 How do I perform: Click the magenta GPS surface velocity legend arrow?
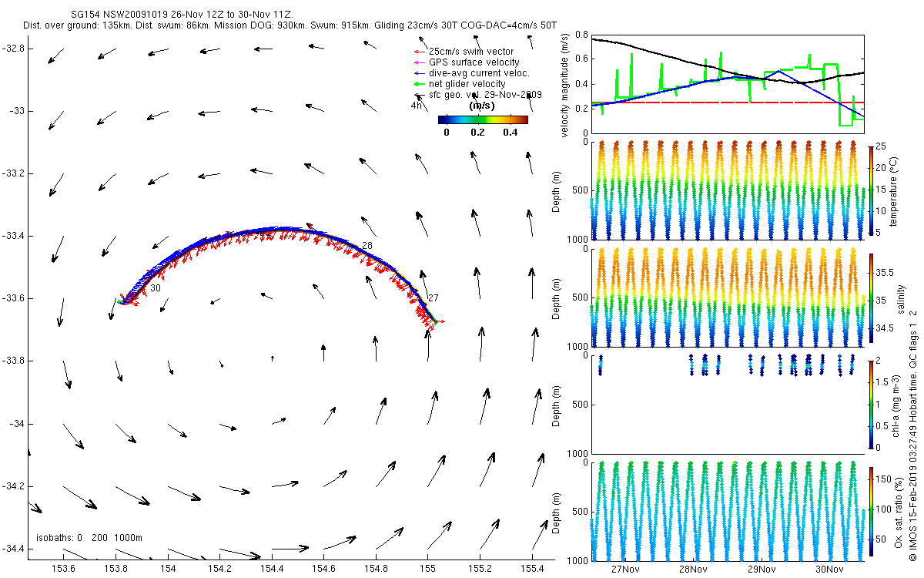click(x=420, y=62)
